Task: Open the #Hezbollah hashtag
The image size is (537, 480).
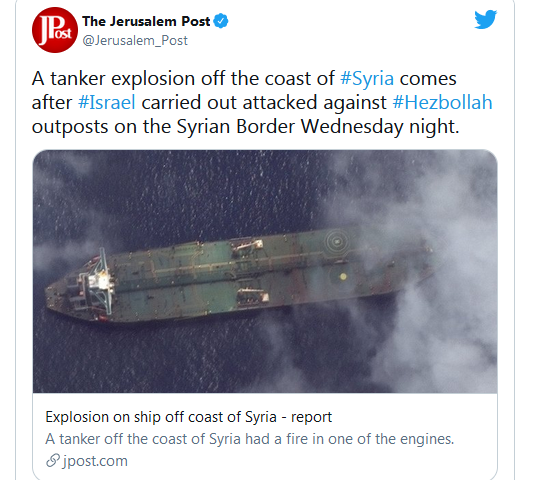Action: point(442,102)
